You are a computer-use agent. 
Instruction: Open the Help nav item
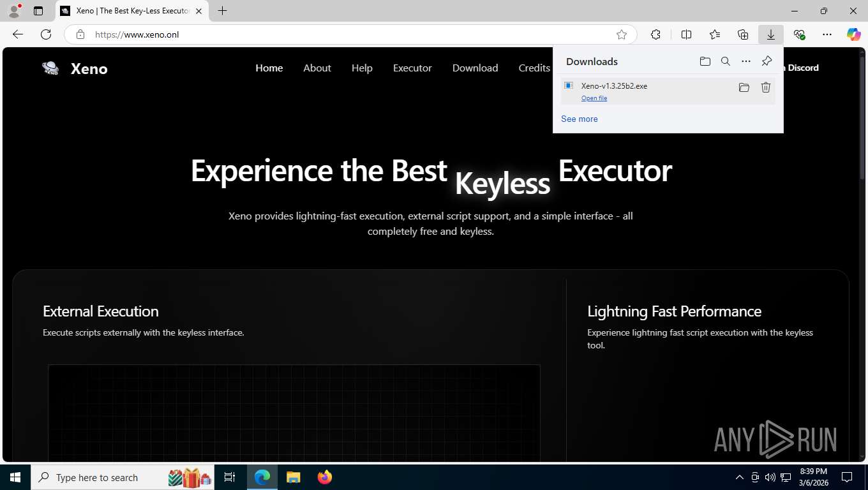[x=362, y=68]
